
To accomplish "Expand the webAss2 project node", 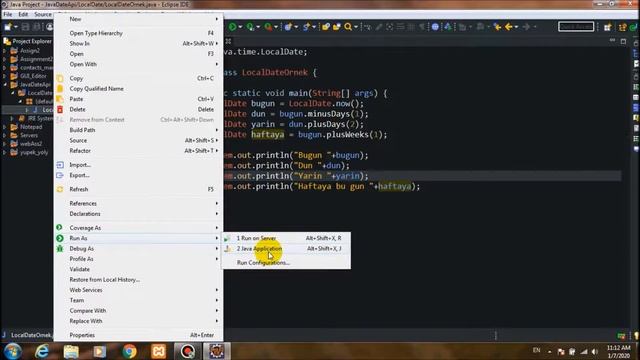I will tap(4, 144).
